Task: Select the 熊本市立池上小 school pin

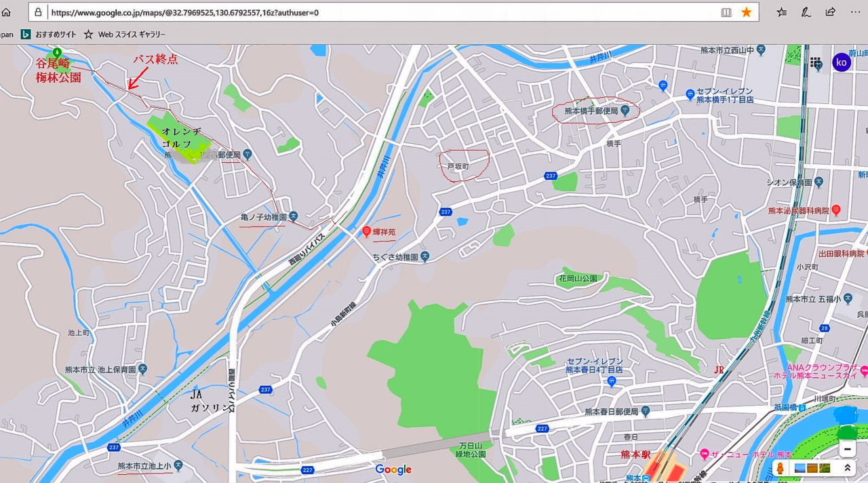Action: (178, 466)
